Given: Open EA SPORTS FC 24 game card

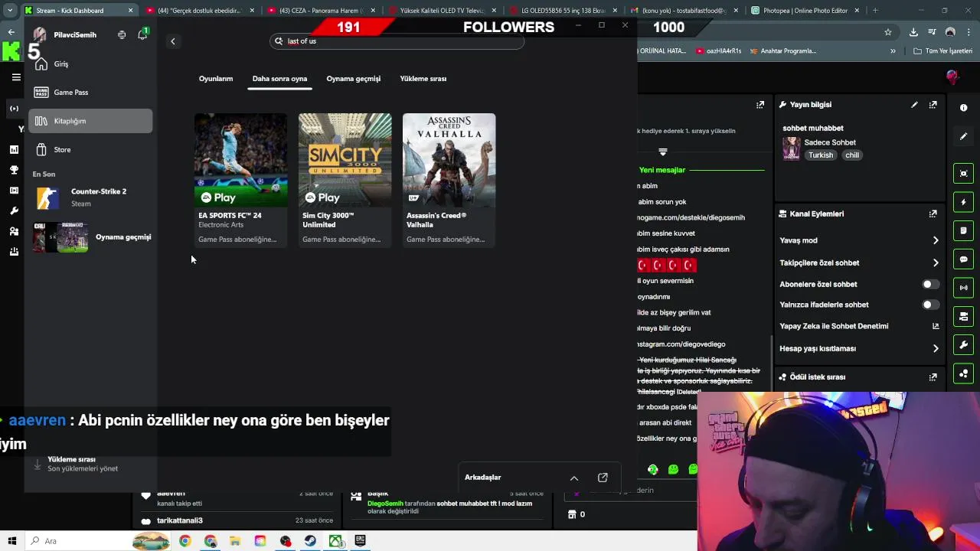Looking at the screenshot, I should coord(240,180).
